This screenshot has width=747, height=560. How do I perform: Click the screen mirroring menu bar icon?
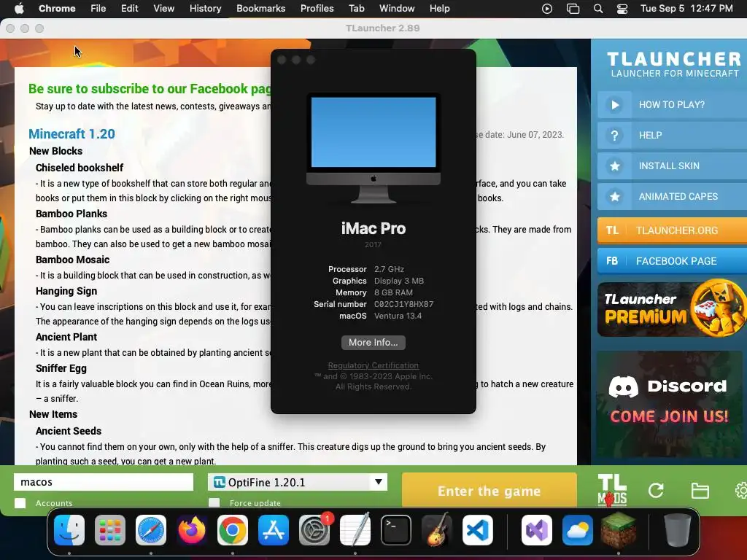[573, 9]
